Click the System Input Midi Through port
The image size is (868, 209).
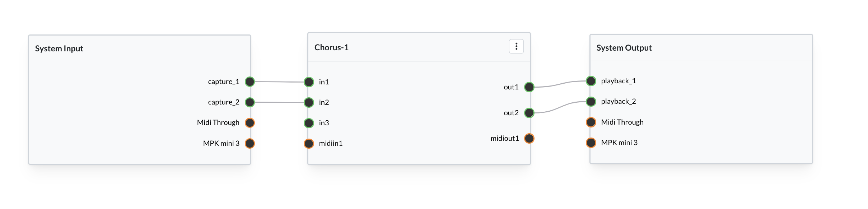coord(250,123)
